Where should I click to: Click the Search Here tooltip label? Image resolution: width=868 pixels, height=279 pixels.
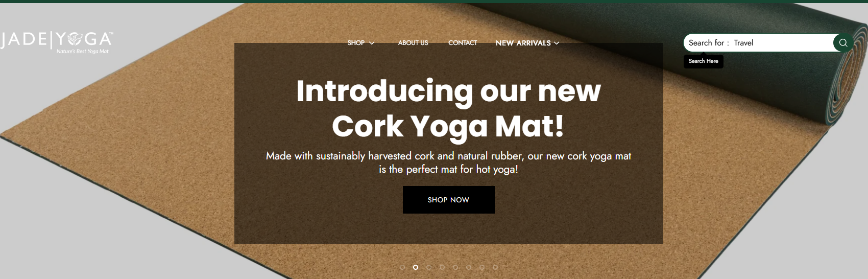point(703,61)
